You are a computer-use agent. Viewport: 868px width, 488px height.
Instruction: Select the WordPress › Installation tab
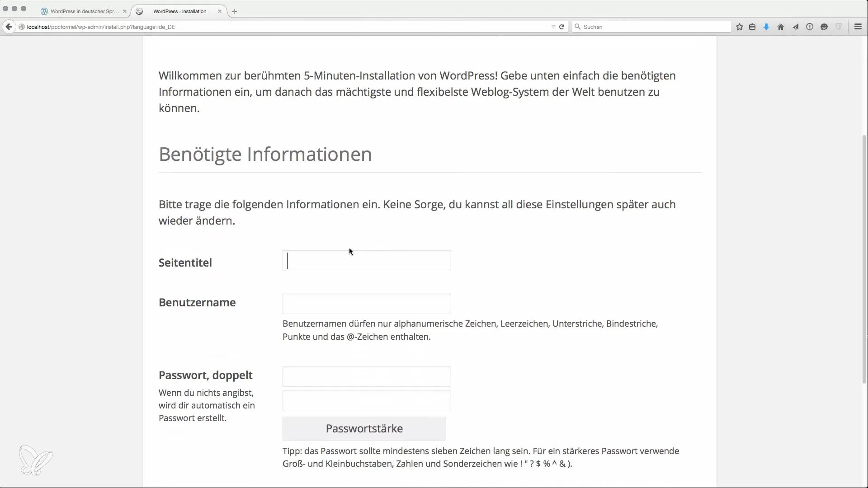coord(179,11)
